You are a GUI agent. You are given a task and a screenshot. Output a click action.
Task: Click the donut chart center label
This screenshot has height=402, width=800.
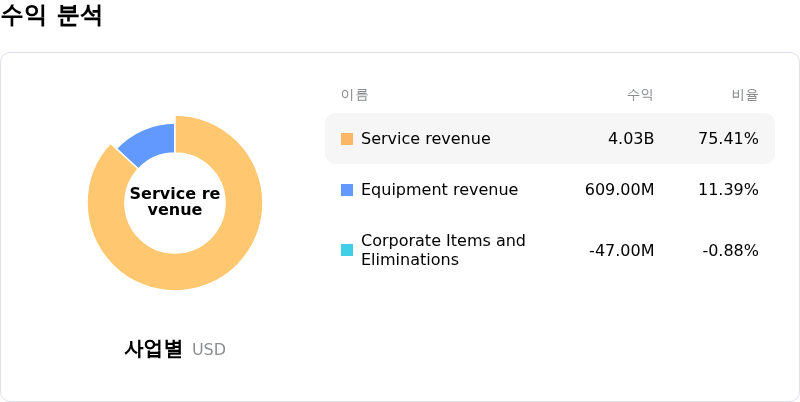click(175, 202)
